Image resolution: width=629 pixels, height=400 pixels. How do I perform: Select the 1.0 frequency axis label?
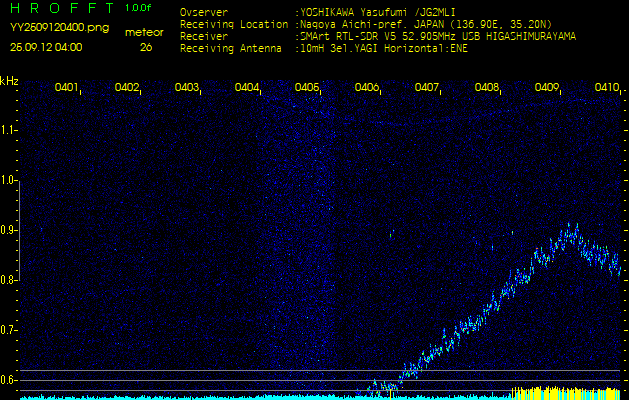pos(9,180)
